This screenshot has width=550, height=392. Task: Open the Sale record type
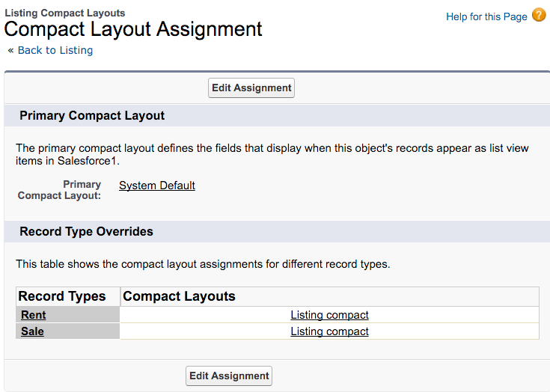point(32,331)
